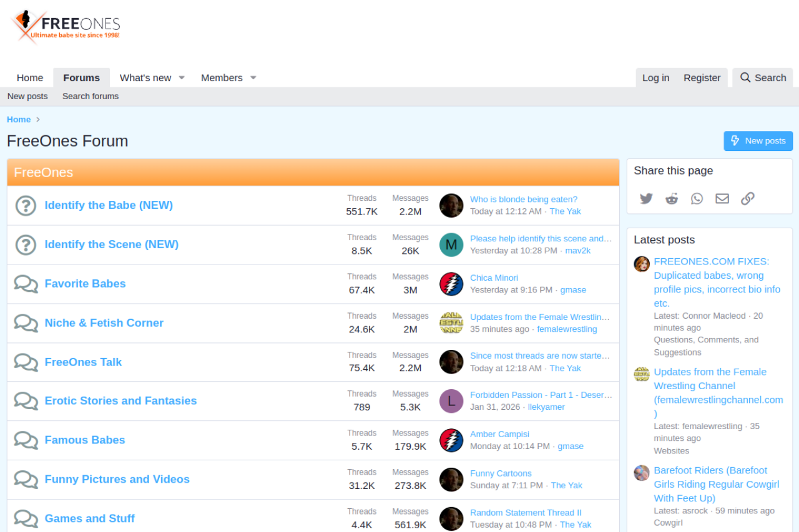Open search using the magnifier icon

[745, 77]
